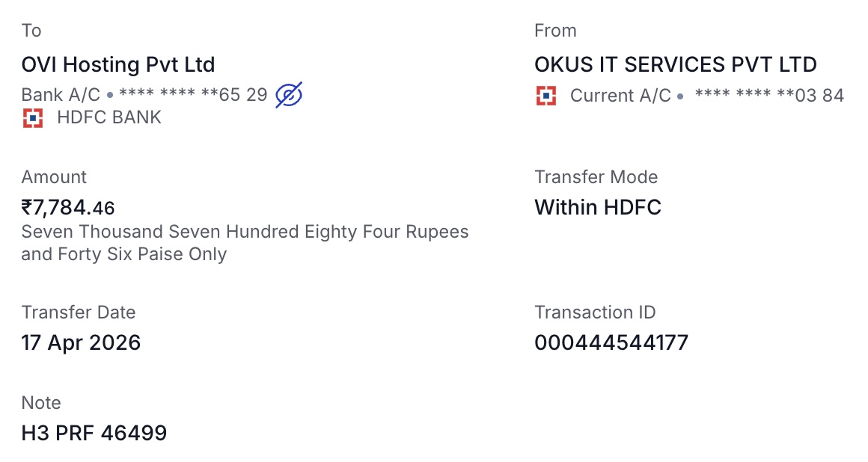Click the amount ₹7,784.46

(68, 208)
